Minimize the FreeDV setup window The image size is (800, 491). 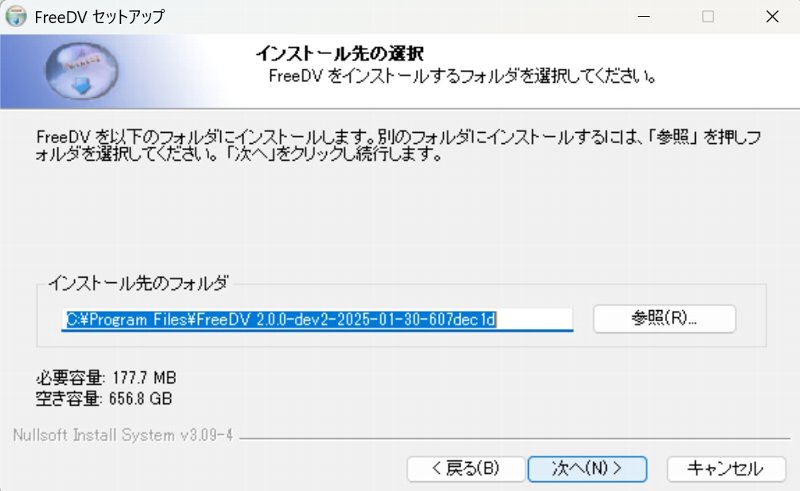click(644, 16)
